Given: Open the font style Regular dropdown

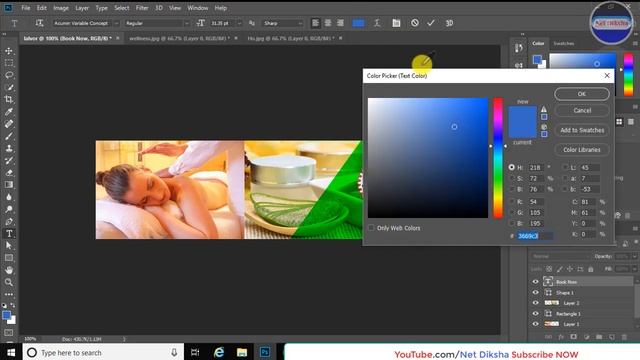Looking at the screenshot, I should click(187, 23).
